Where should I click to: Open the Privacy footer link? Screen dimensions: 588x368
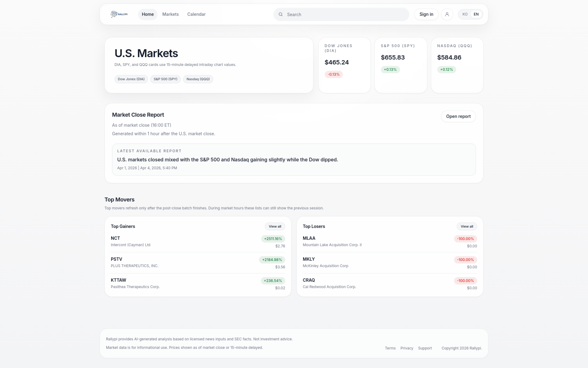pyautogui.click(x=406, y=348)
